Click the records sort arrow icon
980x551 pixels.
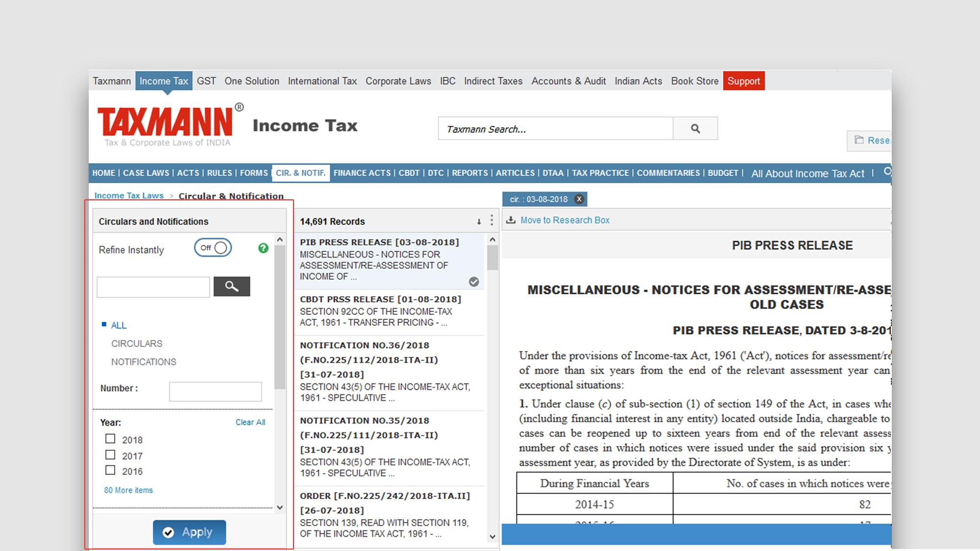[479, 222]
